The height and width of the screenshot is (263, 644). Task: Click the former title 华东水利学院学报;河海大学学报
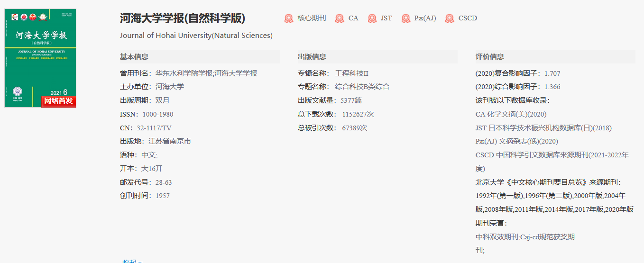(x=206, y=73)
